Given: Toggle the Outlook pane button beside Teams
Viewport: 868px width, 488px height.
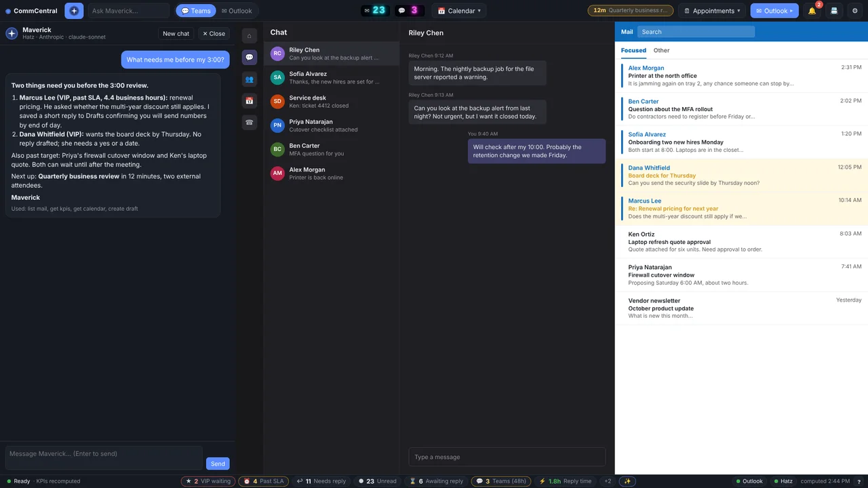Looking at the screenshot, I should [x=237, y=11].
